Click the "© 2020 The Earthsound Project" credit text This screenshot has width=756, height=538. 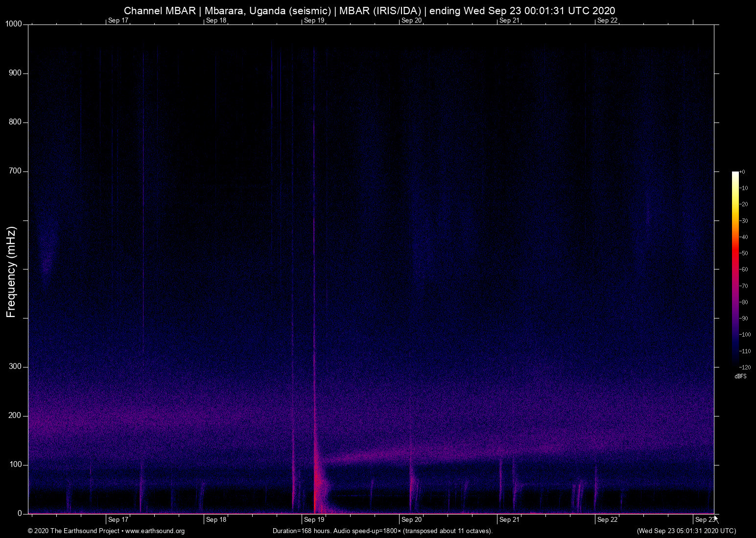coord(73,531)
